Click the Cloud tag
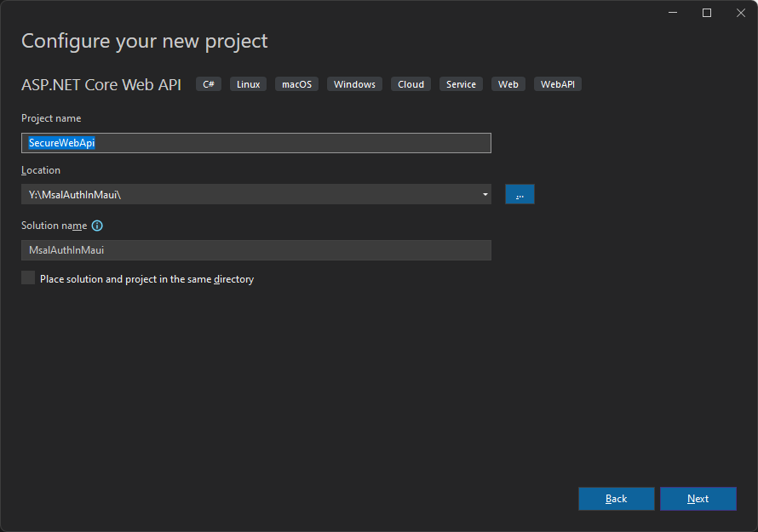The width and height of the screenshot is (758, 532). 411,84
